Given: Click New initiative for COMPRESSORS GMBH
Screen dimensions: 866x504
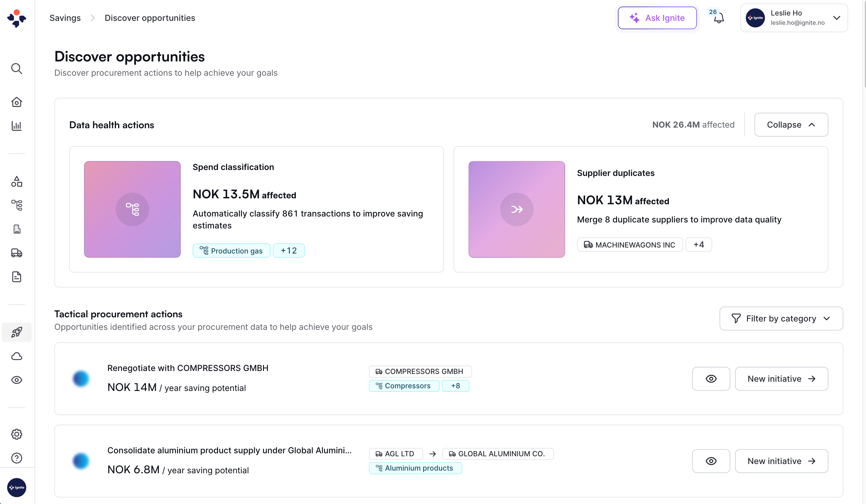Looking at the screenshot, I should click(781, 379).
